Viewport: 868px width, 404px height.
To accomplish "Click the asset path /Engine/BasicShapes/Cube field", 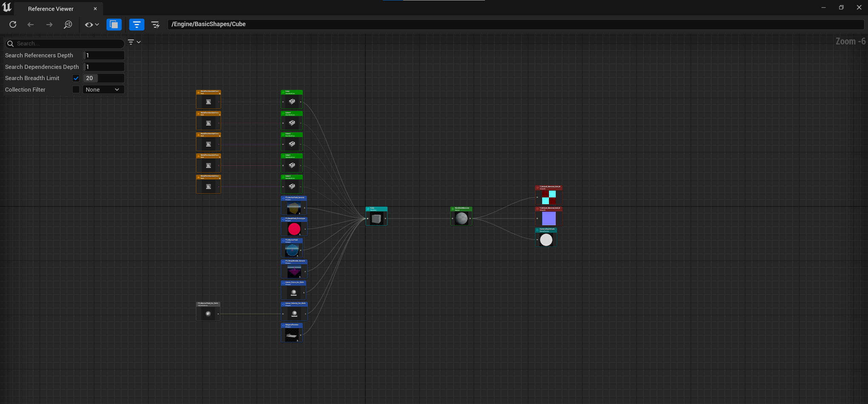I will click(x=515, y=24).
